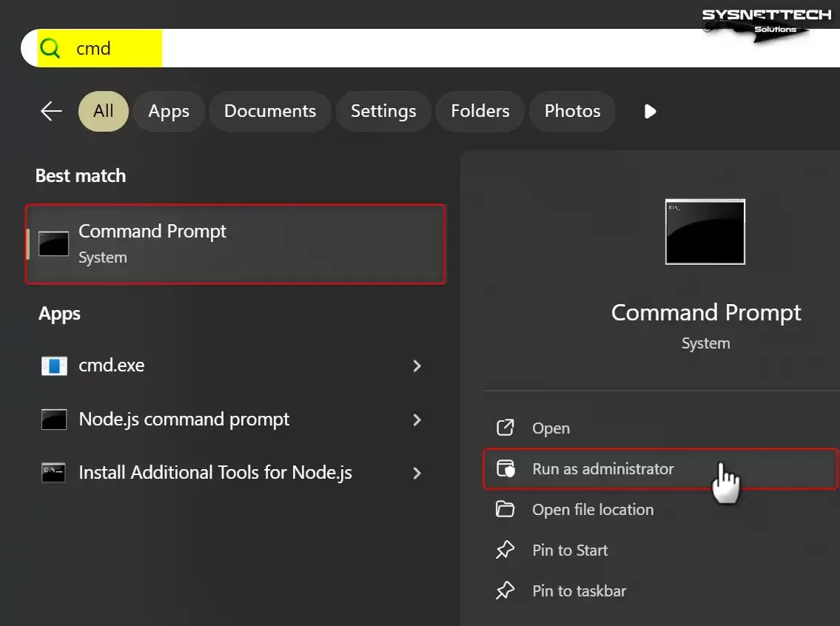Choose Pin to Start
This screenshot has height=626, width=840.
click(x=661, y=551)
